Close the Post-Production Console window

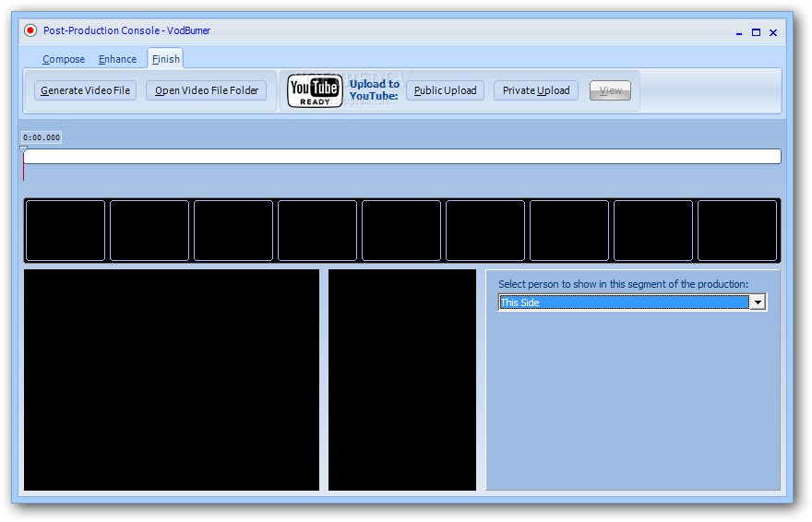click(x=773, y=32)
